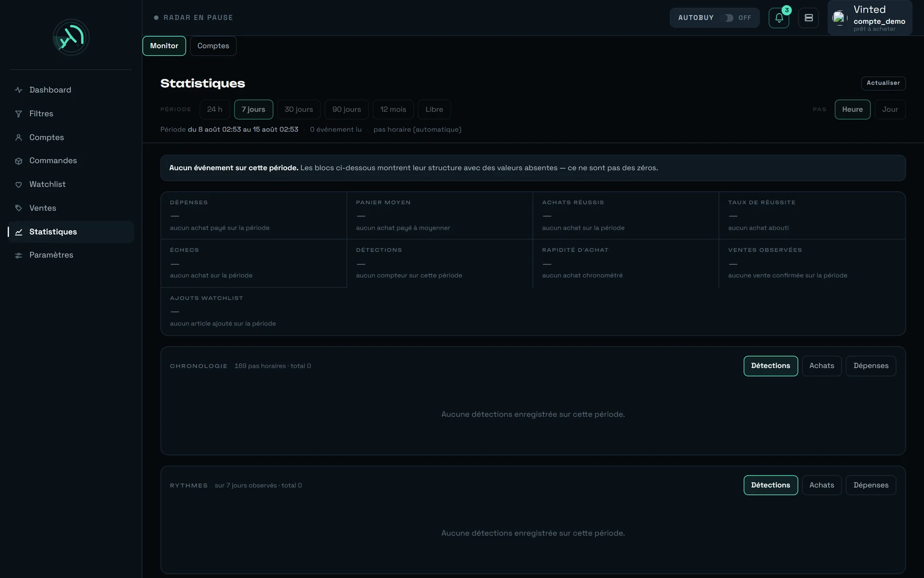
Task: Toggle the Autobuy switch
Action: 729,18
